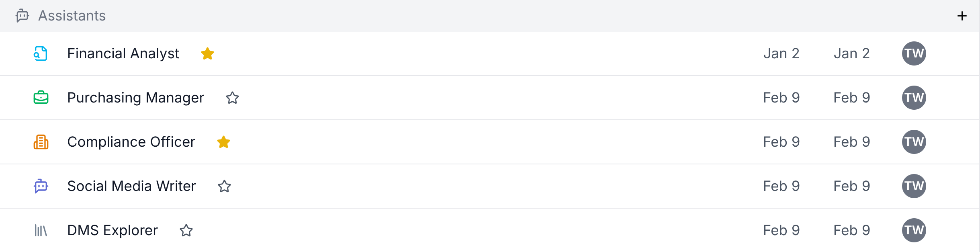Viewport: 980px width, 252px height.
Task: Mark DMS Explorer as favorite
Action: [186, 230]
